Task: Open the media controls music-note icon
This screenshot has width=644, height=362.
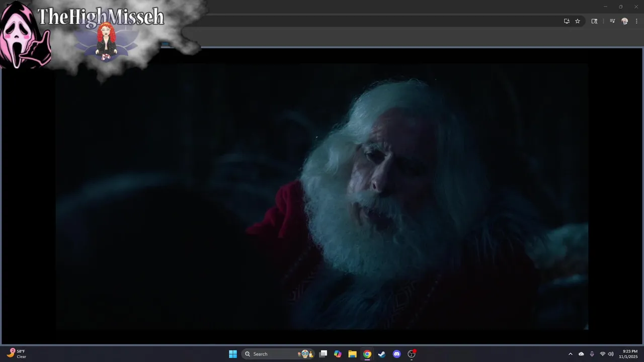Action: coord(612,21)
